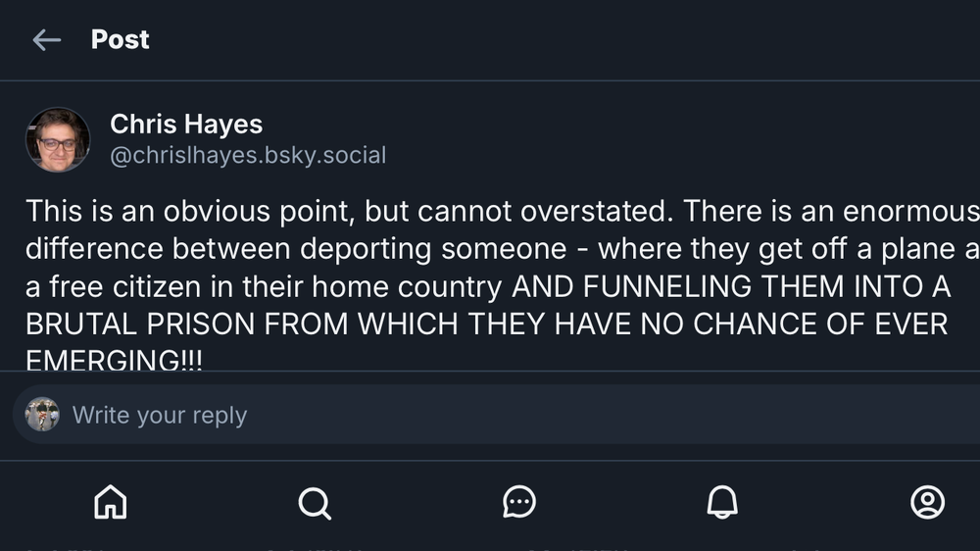Open my profile from bottom bar

(926, 502)
